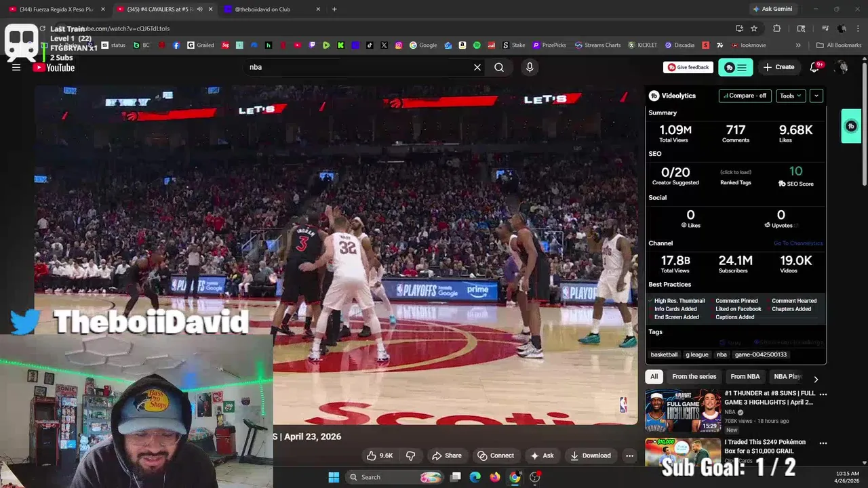Open Thunder at Suns video title
The height and width of the screenshot is (488, 868).
pos(770,397)
